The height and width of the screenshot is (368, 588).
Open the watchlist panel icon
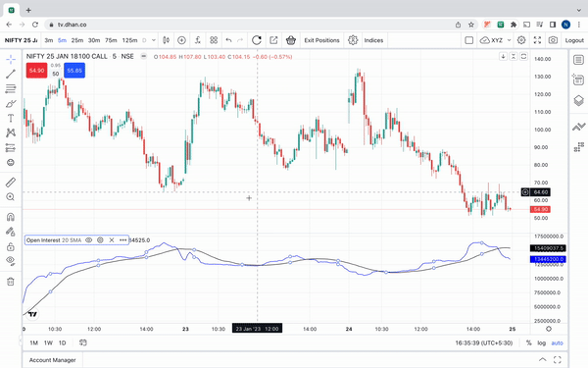coord(578,60)
